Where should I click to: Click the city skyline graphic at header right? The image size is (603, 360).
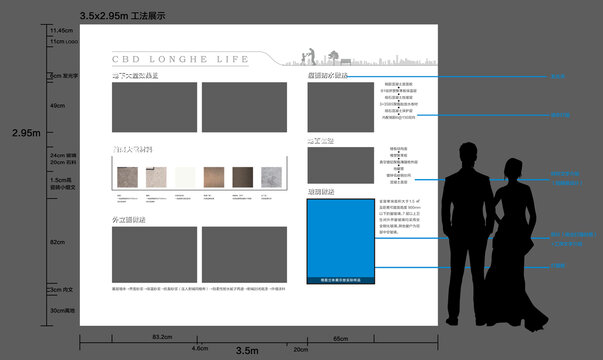360,58
